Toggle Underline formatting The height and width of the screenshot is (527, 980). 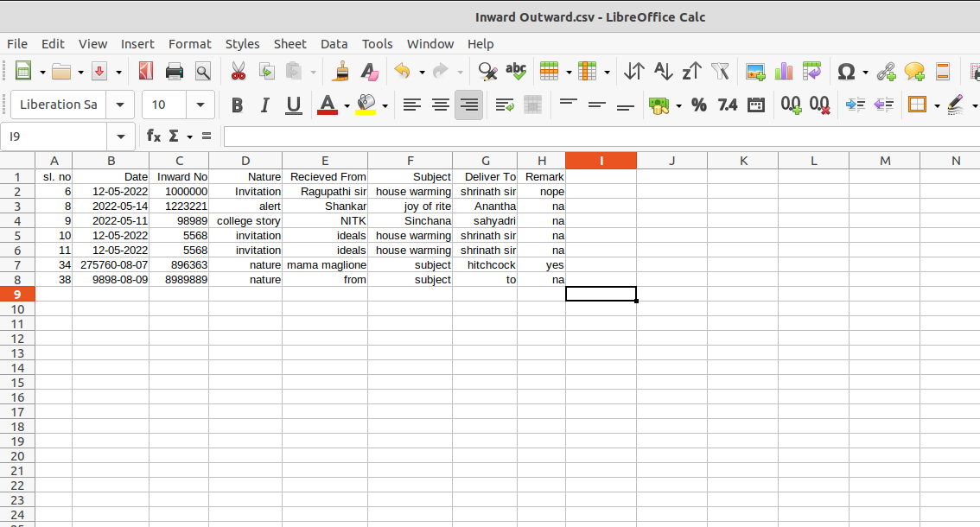point(294,105)
